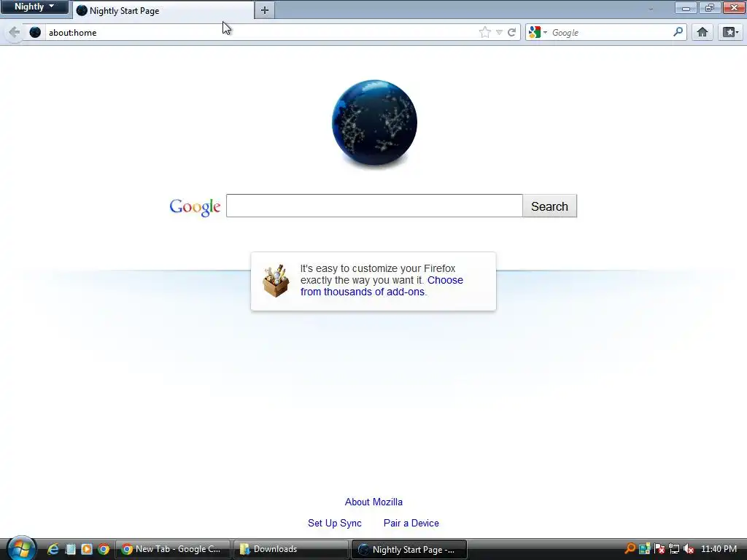
Task: Switch to Downloads taskbar window
Action: [x=290, y=549]
